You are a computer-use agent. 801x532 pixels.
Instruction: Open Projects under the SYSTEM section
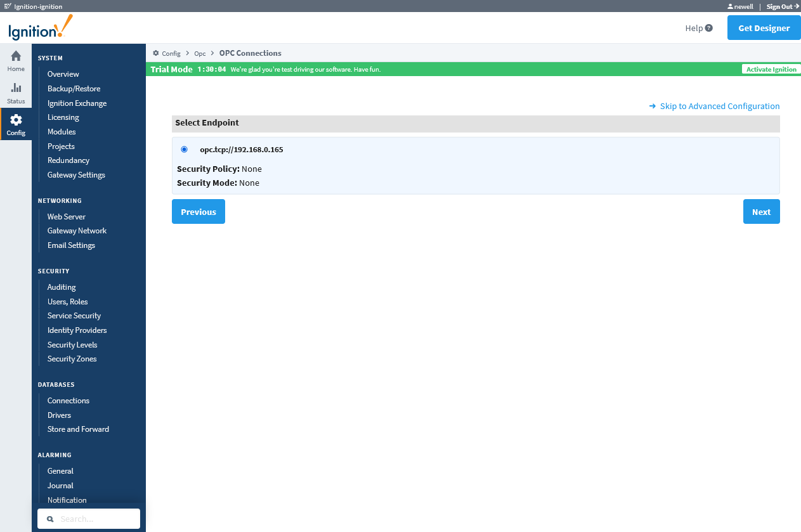(61, 146)
